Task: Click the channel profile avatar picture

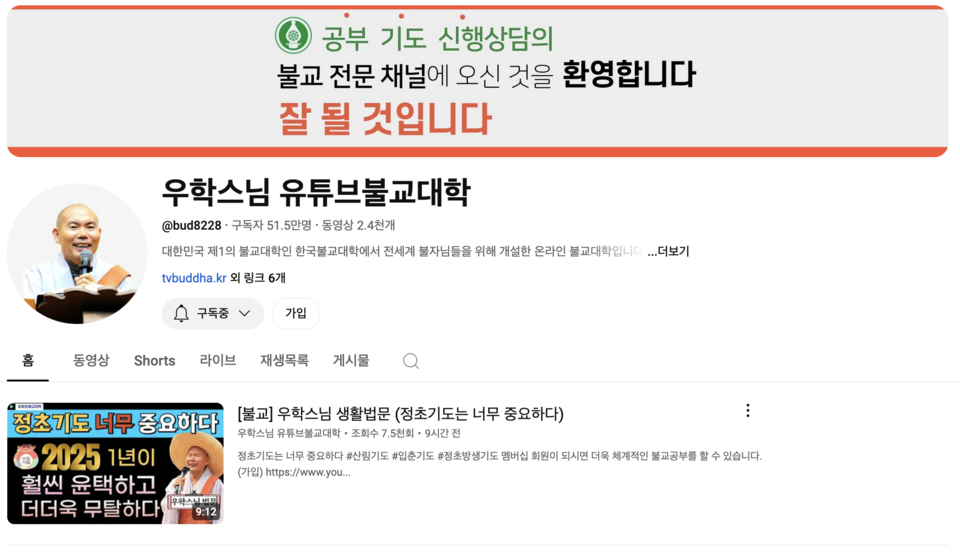Action: 77,253
